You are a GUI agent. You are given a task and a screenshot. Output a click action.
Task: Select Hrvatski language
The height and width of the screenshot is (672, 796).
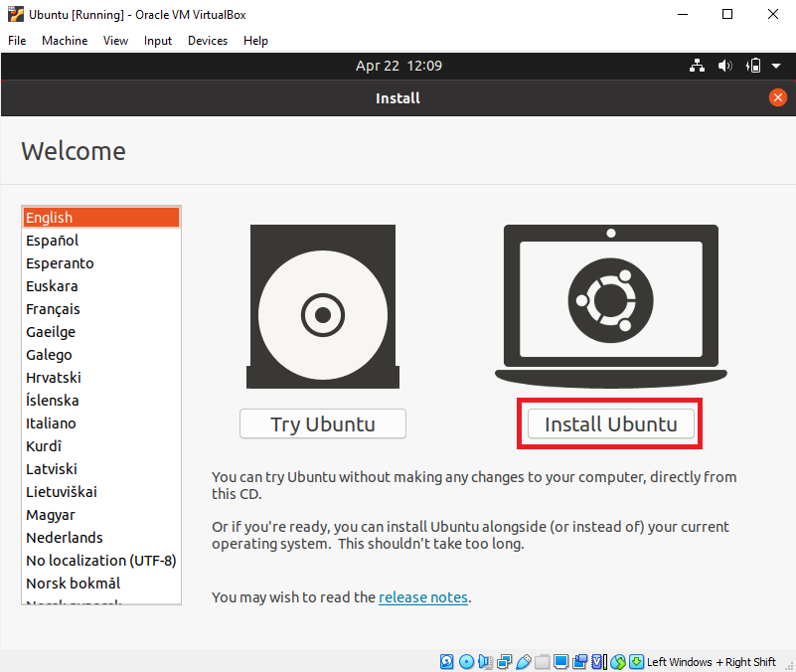click(x=101, y=378)
